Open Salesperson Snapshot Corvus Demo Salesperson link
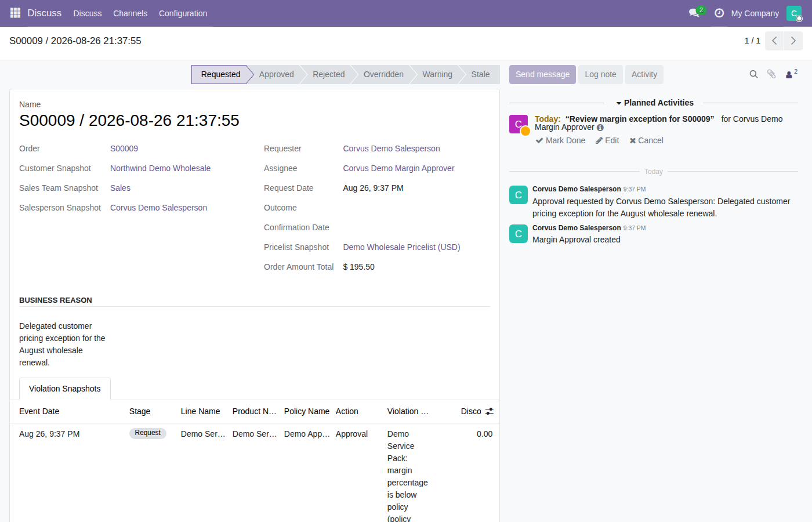Screen dimensions: 812x522 (x=158, y=208)
